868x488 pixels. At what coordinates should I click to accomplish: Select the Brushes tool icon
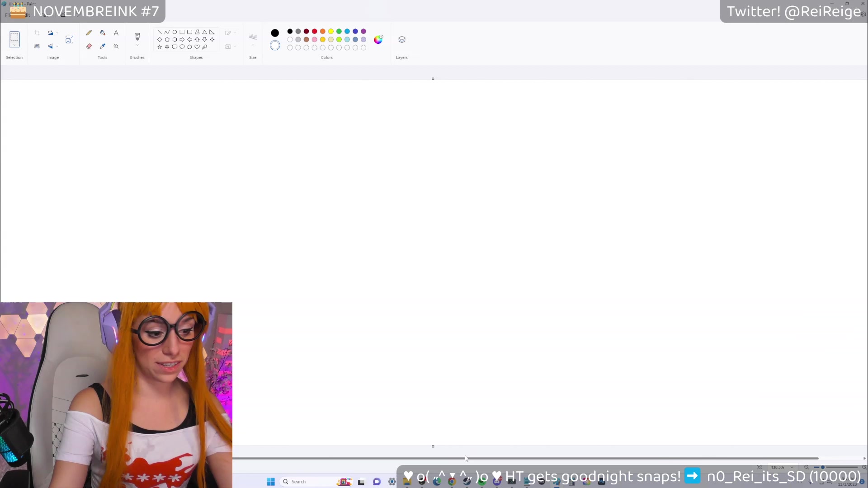pyautogui.click(x=137, y=36)
